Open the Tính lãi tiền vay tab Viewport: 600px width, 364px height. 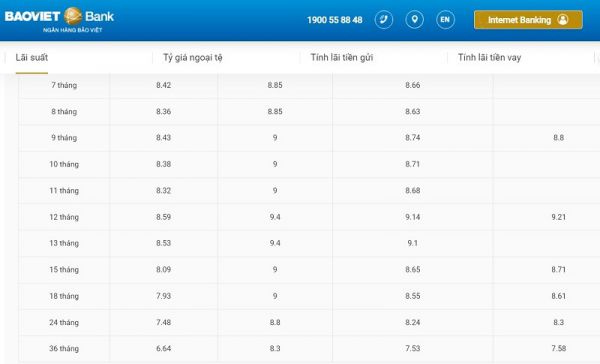(489, 57)
